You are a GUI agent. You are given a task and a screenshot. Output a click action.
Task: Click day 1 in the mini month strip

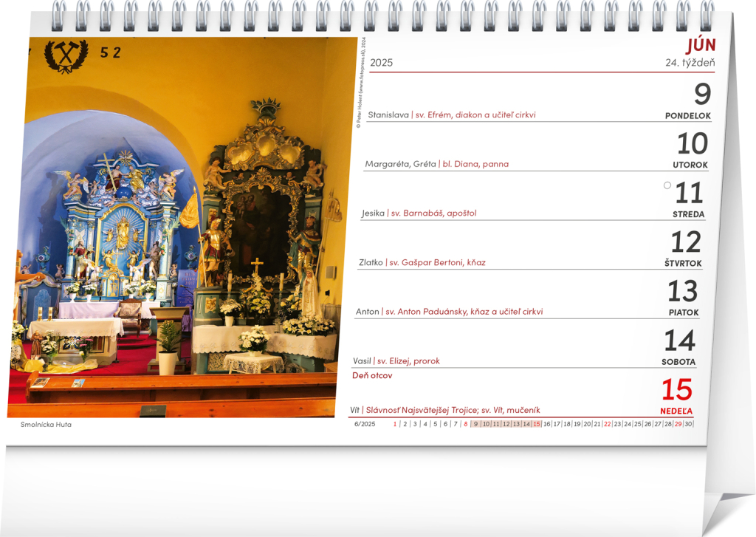coord(395,424)
